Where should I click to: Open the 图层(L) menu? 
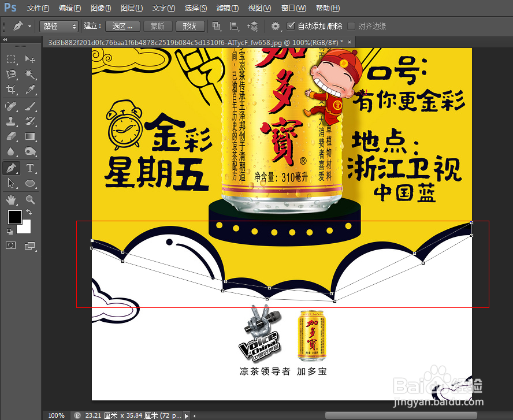pos(132,8)
